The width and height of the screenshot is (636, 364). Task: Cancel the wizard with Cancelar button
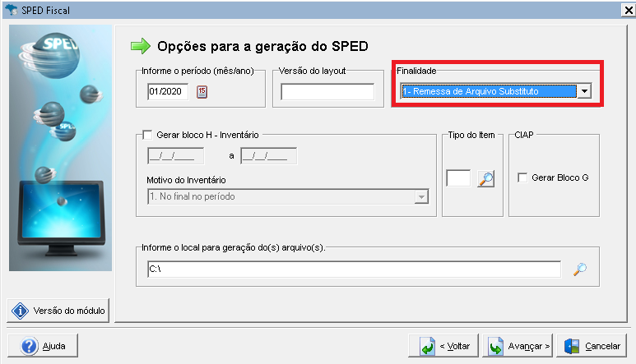point(592,346)
